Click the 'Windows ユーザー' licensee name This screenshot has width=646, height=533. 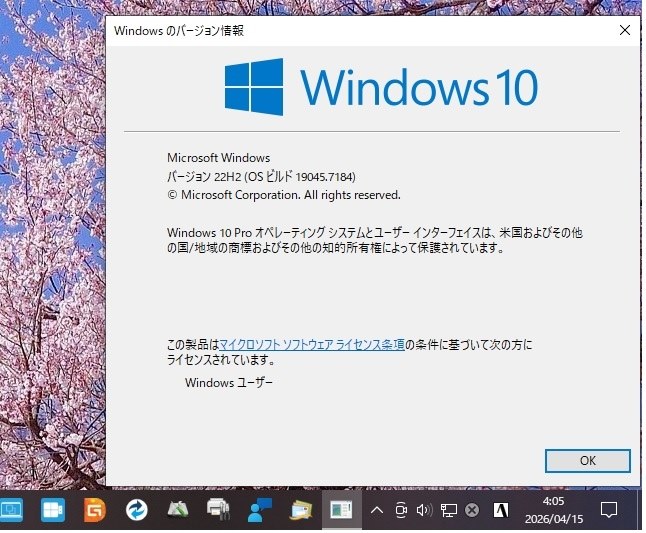[229, 383]
